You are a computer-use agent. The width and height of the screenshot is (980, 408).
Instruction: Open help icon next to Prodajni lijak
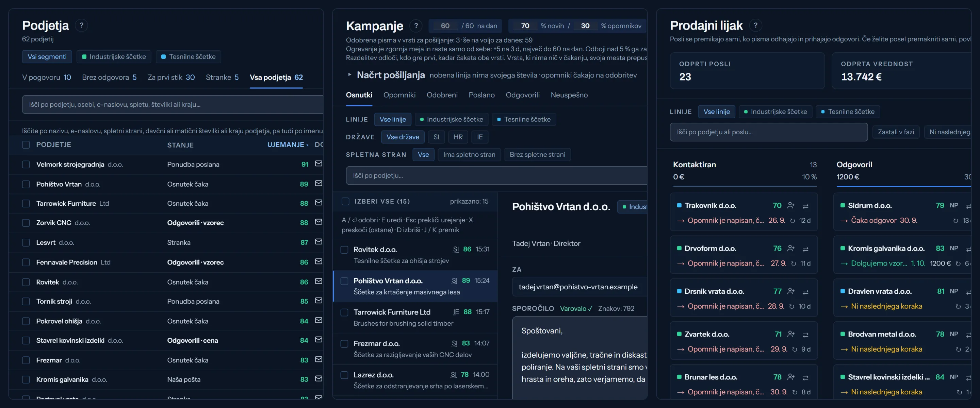[755, 26]
